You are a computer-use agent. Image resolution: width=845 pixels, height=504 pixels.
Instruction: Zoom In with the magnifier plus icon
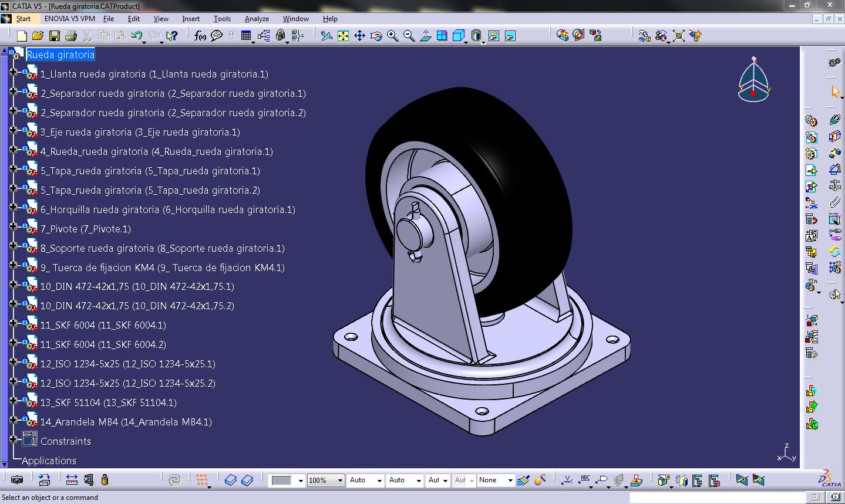(392, 36)
